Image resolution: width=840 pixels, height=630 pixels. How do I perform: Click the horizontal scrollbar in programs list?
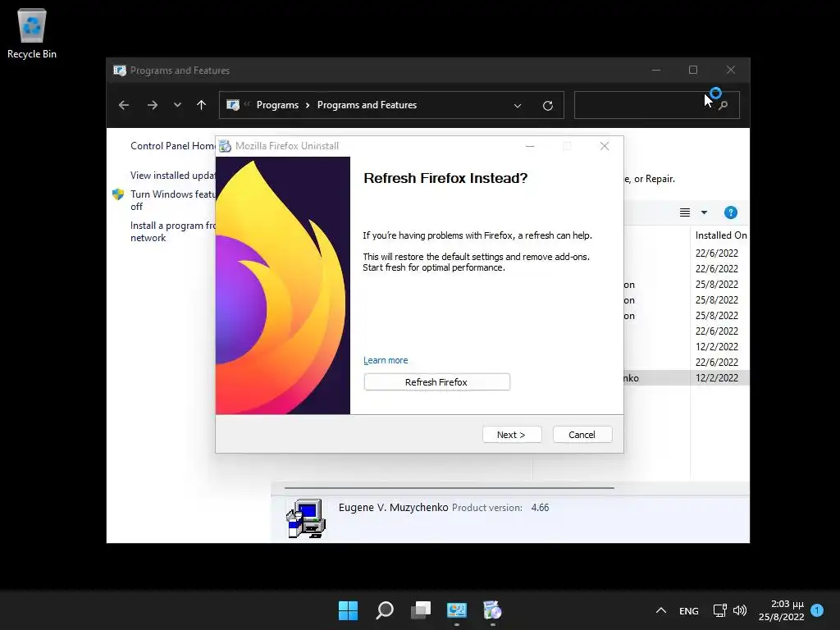(x=449, y=488)
